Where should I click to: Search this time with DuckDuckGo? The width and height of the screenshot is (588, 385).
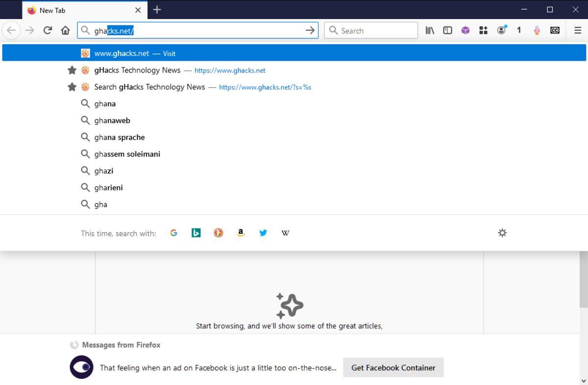pyautogui.click(x=218, y=232)
